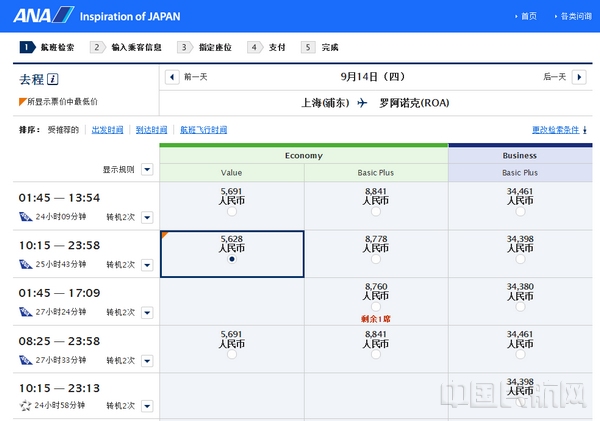Click the selected 5,628 Value fare cell
Viewport: 600px width, 421px height.
(x=232, y=258)
